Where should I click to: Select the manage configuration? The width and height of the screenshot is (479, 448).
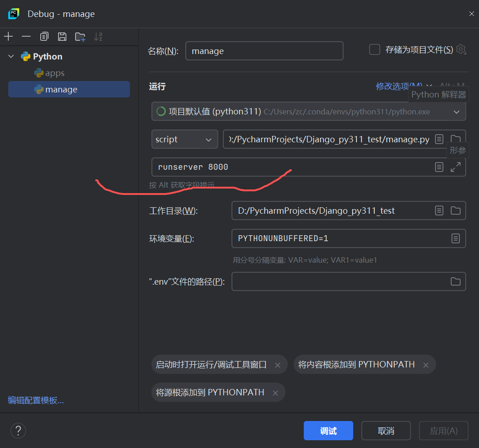pyautogui.click(x=69, y=89)
